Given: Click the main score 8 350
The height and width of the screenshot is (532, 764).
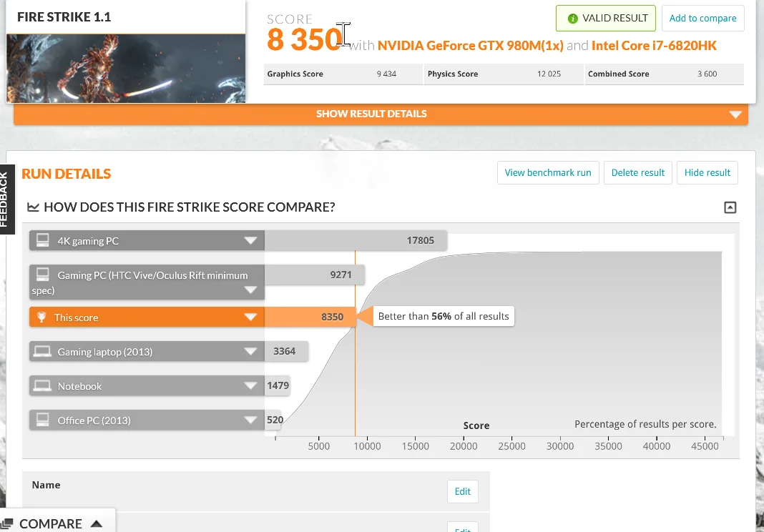Looking at the screenshot, I should coord(304,39).
